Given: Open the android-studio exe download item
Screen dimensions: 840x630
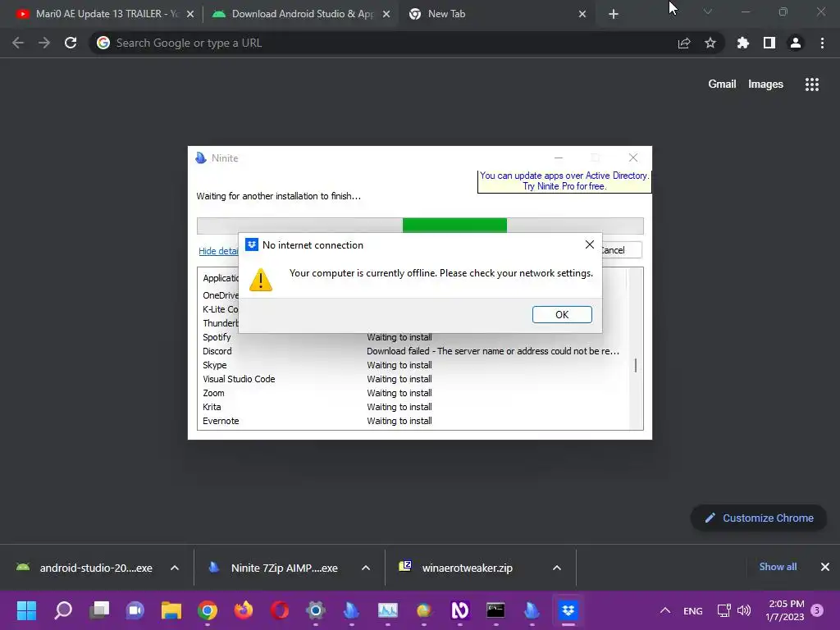Looking at the screenshot, I should click(84, 568).
